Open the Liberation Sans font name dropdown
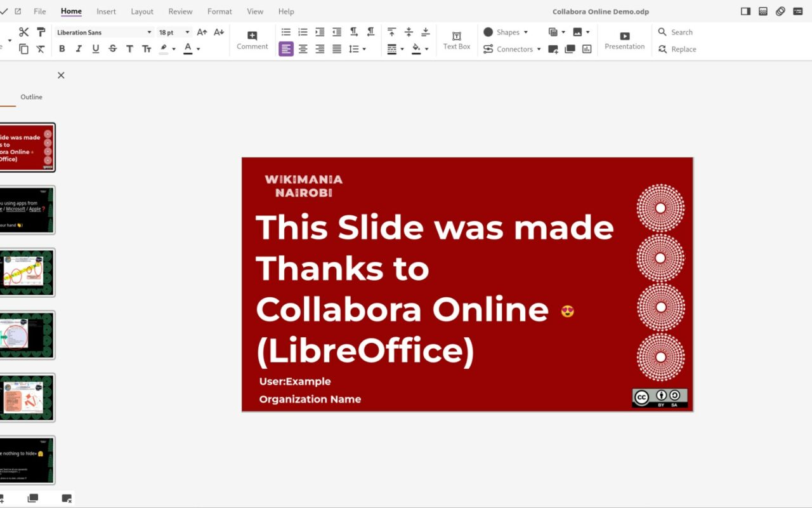This screenshot has height=508, width=812. [x=105, y=32]
